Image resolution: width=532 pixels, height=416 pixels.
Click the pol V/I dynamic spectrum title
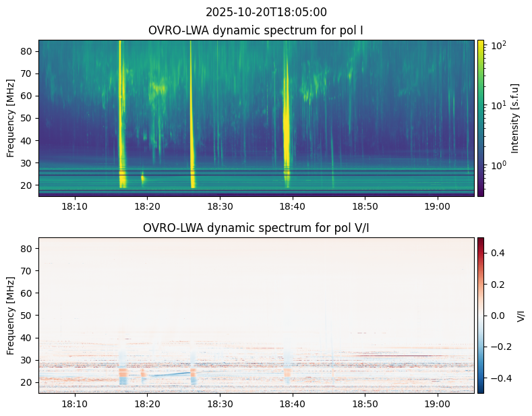(256, 228)
